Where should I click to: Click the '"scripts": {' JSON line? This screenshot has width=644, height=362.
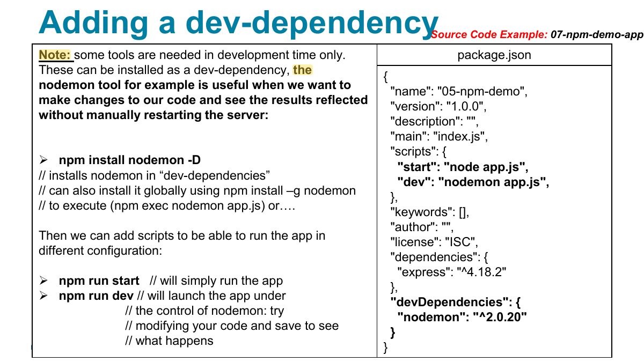pos(419,152)
